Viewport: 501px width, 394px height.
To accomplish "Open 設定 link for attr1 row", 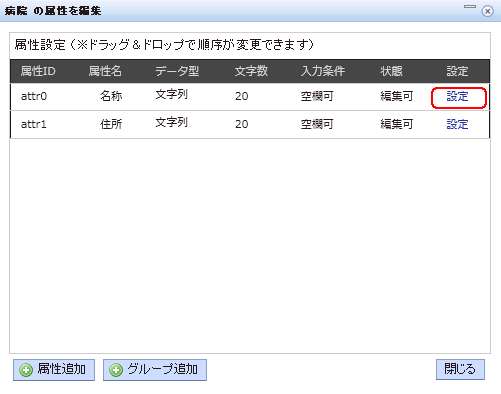I will tap(457, 125).
